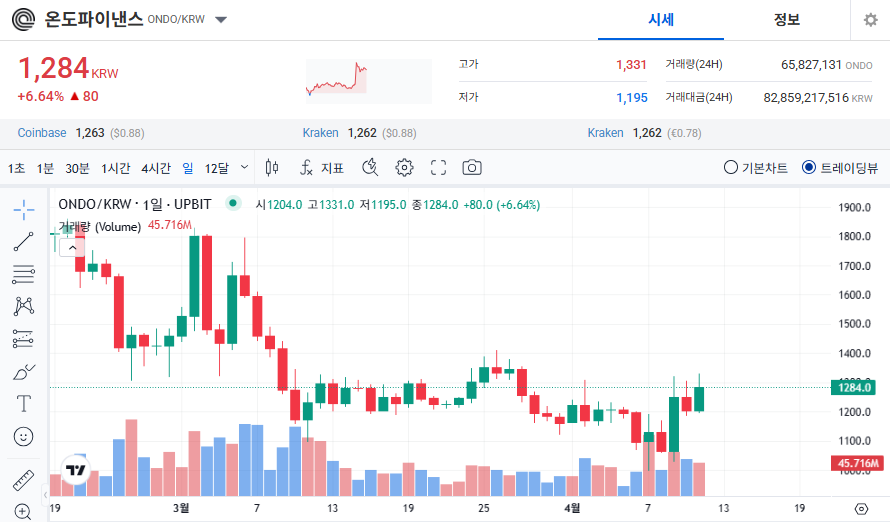
Task: Click the TradingView logo badge
Action: pyautogui.click(x=75, y=470)
